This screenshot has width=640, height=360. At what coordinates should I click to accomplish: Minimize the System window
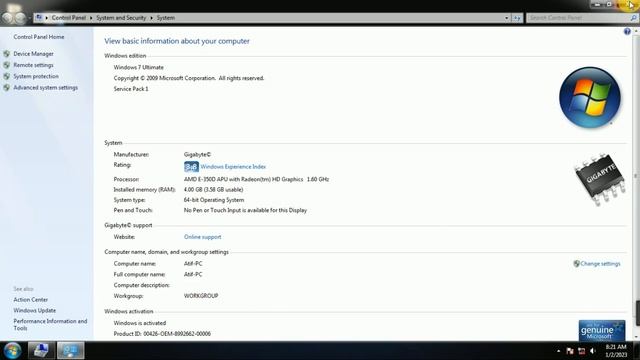coord(598,4)
